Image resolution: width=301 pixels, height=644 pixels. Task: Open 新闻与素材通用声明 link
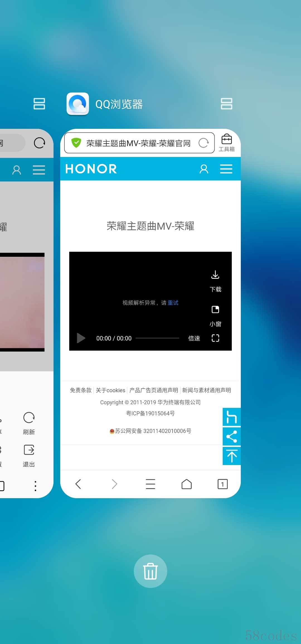coord(207,390)
